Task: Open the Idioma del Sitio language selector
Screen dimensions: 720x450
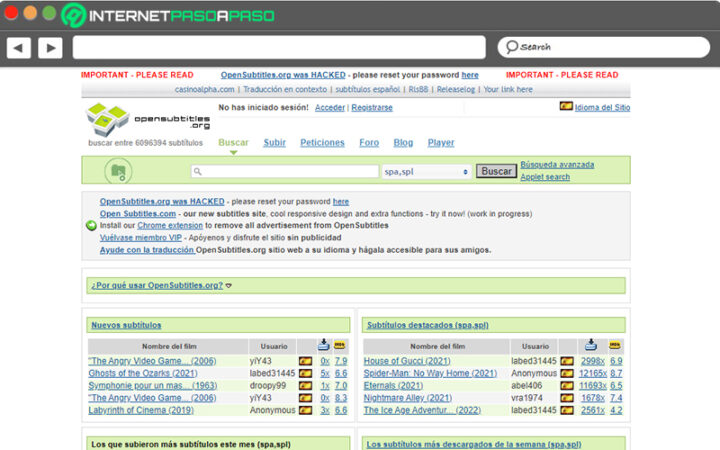Action: point(603,107)
